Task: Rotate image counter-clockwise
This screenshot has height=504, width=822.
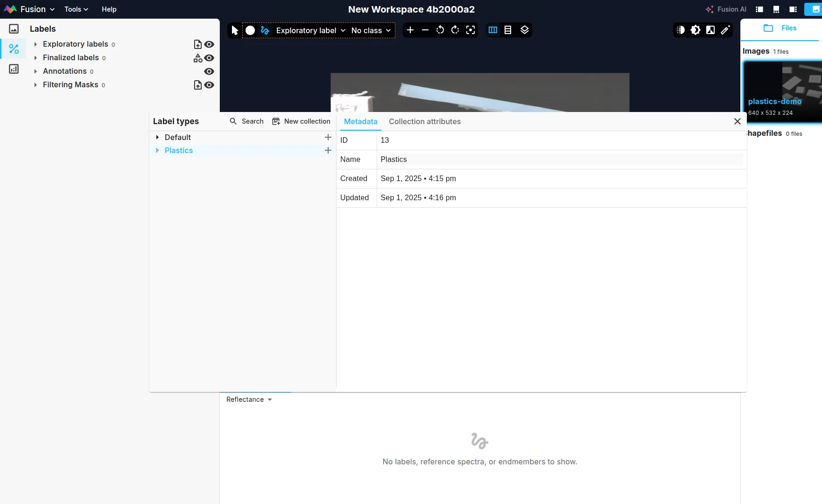Action: (x=440, y=30)
